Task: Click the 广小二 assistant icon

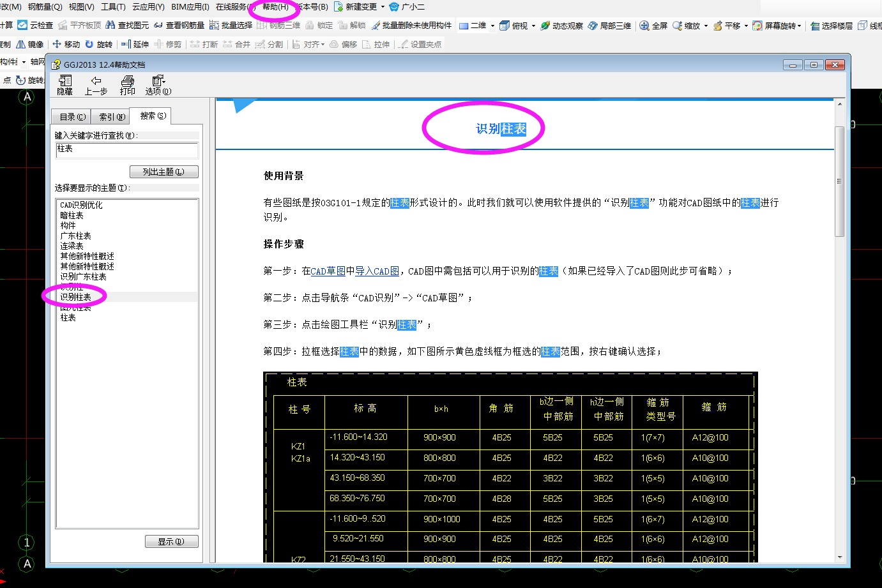Action: [394, 7]
